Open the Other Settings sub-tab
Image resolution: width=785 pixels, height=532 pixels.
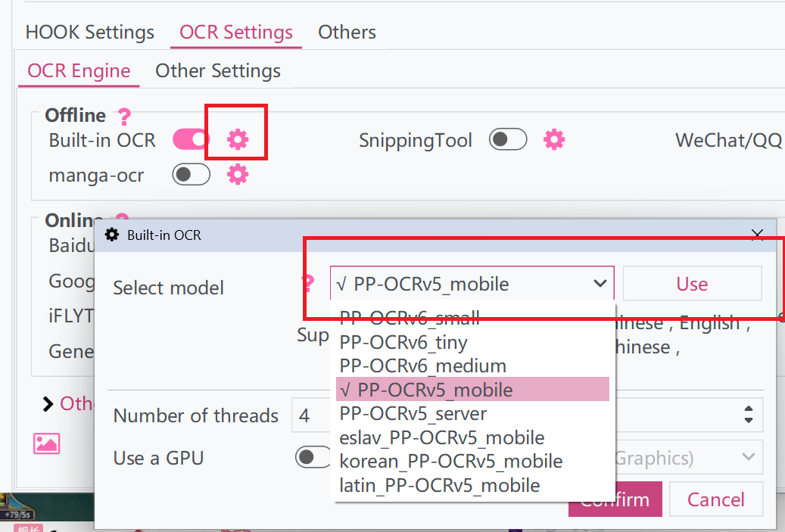218,71
